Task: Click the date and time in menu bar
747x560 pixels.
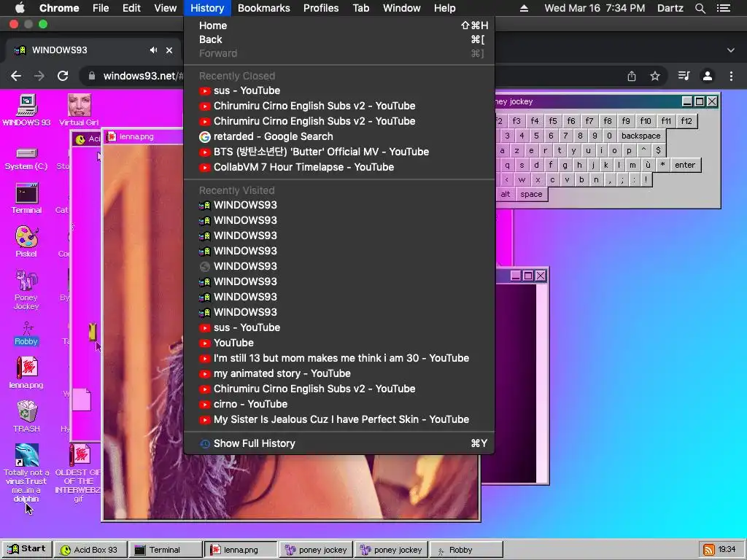Action: point(595,8)
